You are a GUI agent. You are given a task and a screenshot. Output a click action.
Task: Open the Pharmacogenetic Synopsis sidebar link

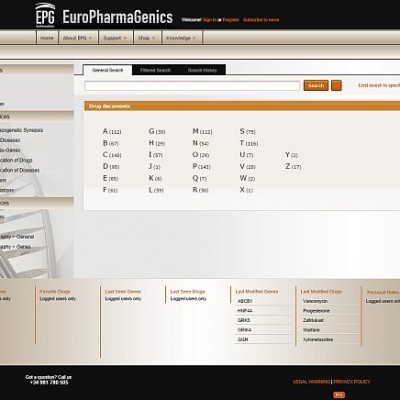click(21, 130)
